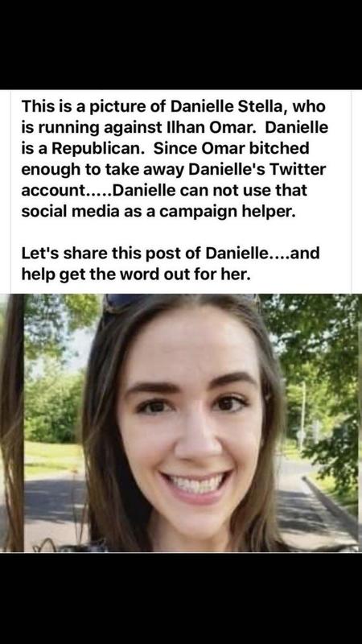Click the sunglasses on top of her head
362x644 pixels.
tap(180, 304)
